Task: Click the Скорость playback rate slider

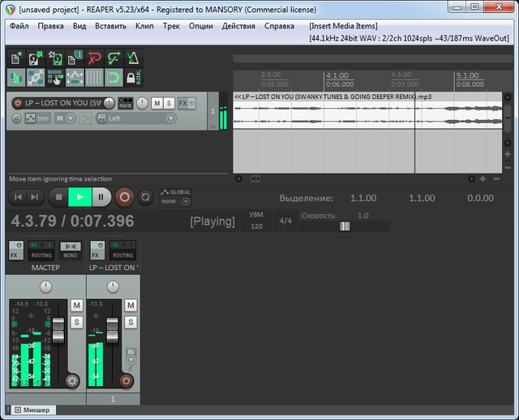Action: (x=345, y=226)
